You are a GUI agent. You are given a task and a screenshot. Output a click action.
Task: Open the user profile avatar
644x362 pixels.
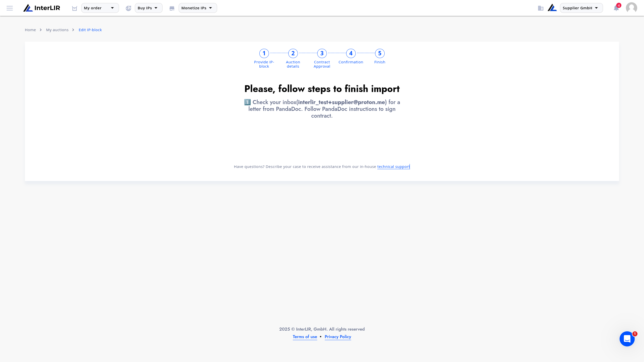pos(631,8)
